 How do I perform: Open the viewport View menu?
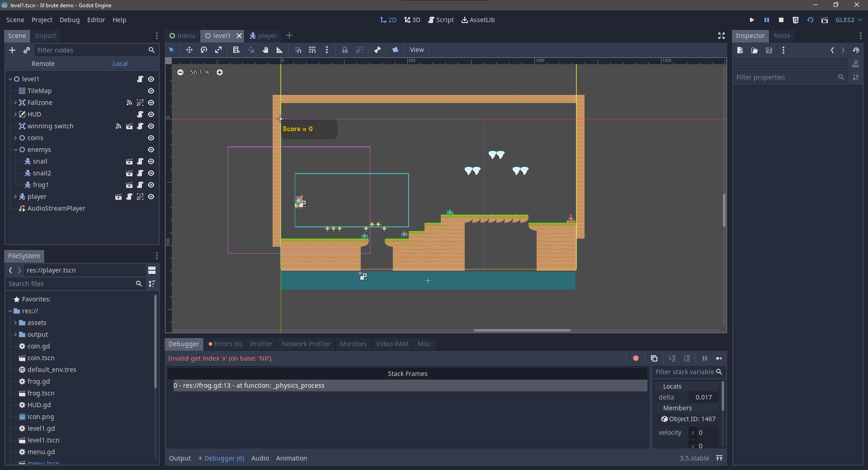click(x=417, y=50)
